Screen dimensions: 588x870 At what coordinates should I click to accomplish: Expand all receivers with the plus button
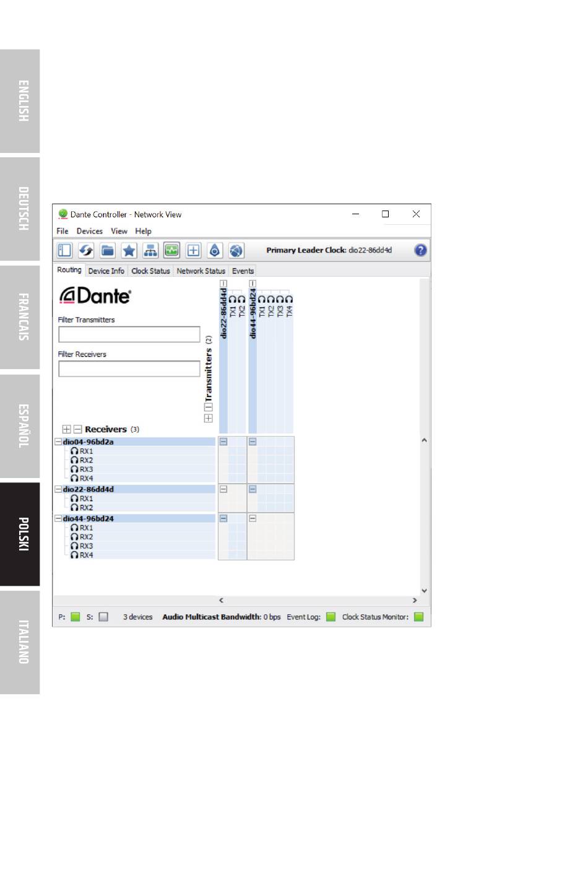(66, 429)
